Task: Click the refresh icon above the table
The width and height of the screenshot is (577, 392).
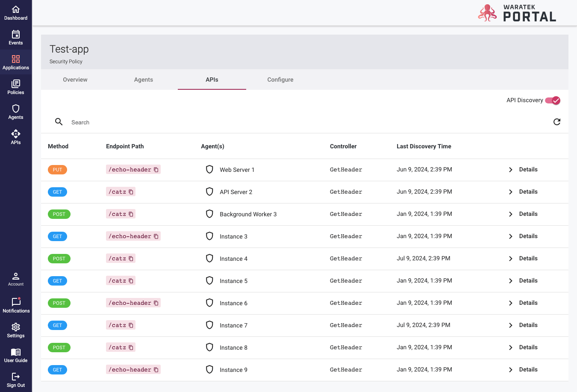Action: tap(556, 122)
